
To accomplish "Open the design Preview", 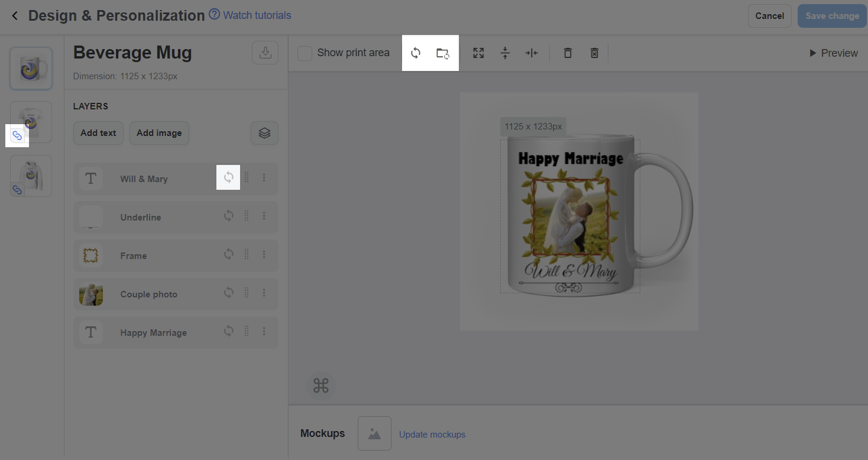I will click(834, 53).
